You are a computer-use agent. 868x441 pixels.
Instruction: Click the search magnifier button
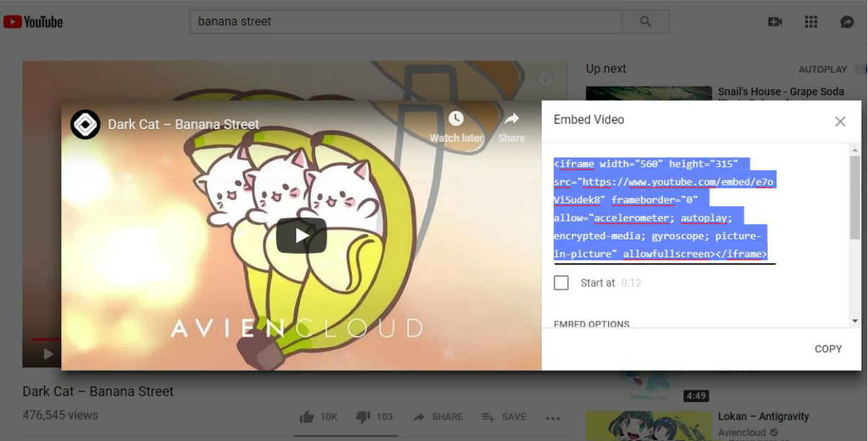point(646,22)
